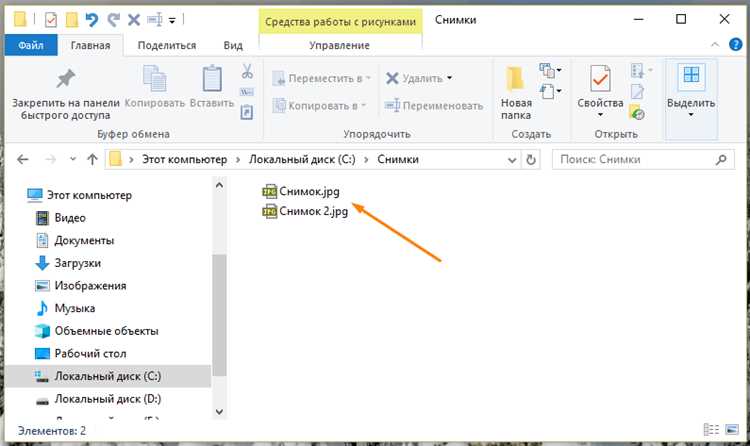Image resolution: width=750 pixels, height=446 pixels.
Task: Click the Copy path icon
Action: (x=247, y=92)
